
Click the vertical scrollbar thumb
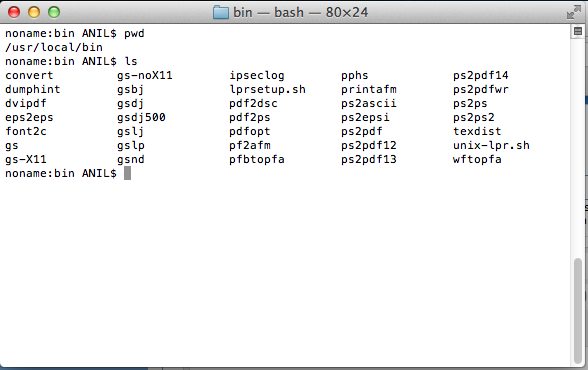pos(578,311)
